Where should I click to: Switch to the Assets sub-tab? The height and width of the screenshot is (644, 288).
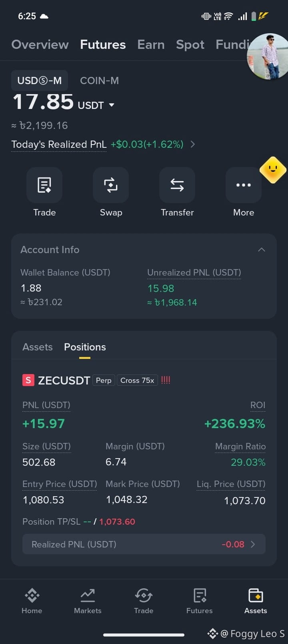click(x=38, y=347)
